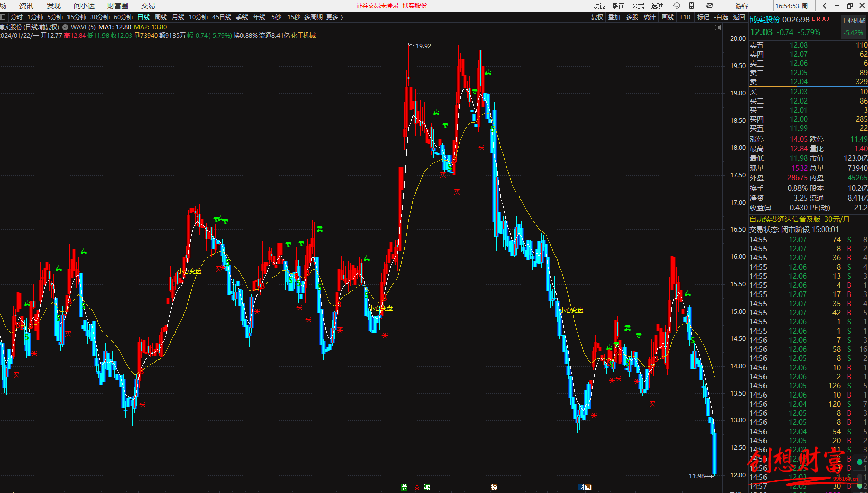Click -自选 to remove from watchlist
This screenshot has width=868, height=493.
point(721,17)
